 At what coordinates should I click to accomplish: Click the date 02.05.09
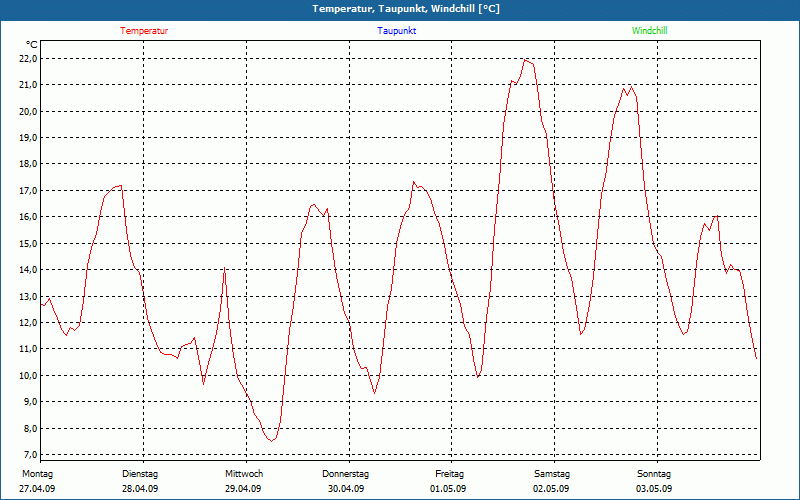click(551, 489)
